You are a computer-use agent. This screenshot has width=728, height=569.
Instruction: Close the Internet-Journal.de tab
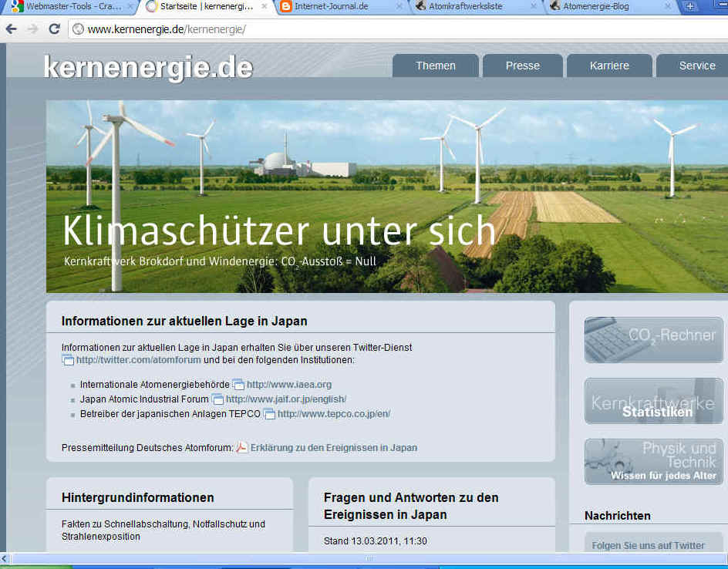tap(399, 6)
